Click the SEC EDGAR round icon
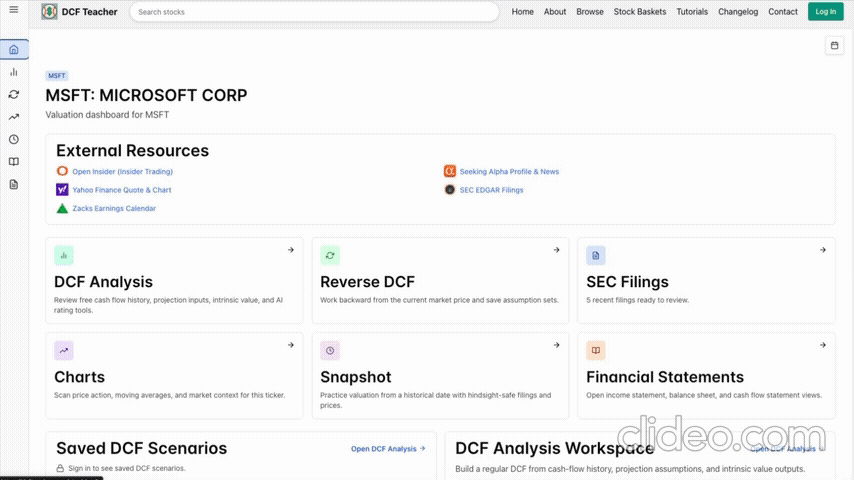 tap(449, 190)
